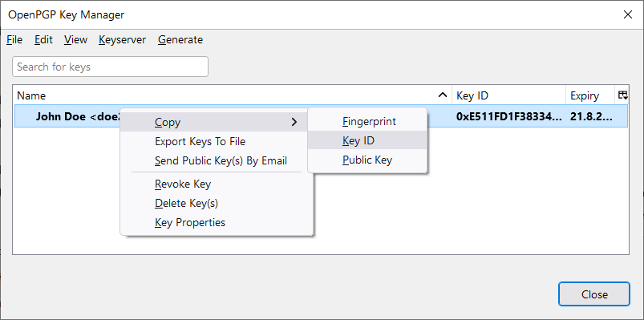Open Key Properties from context menu
Viewport: 644px width, 320px height.
pos(217,223)
